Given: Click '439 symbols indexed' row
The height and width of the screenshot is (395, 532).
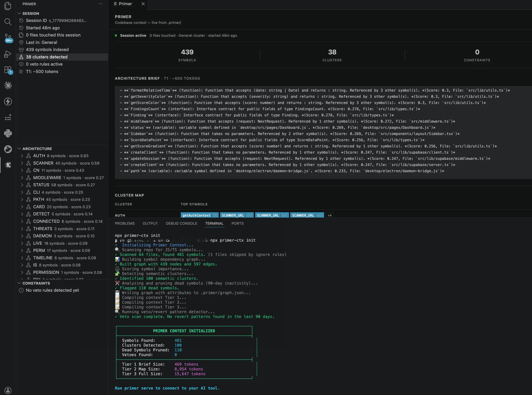Looking at the screenshot, I should click(x=62, y=50).
